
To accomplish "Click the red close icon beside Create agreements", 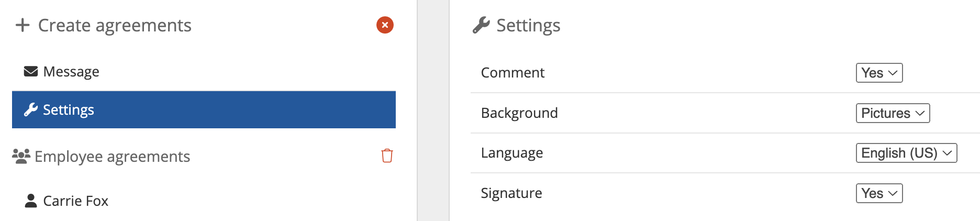I will tap(385, 25).
